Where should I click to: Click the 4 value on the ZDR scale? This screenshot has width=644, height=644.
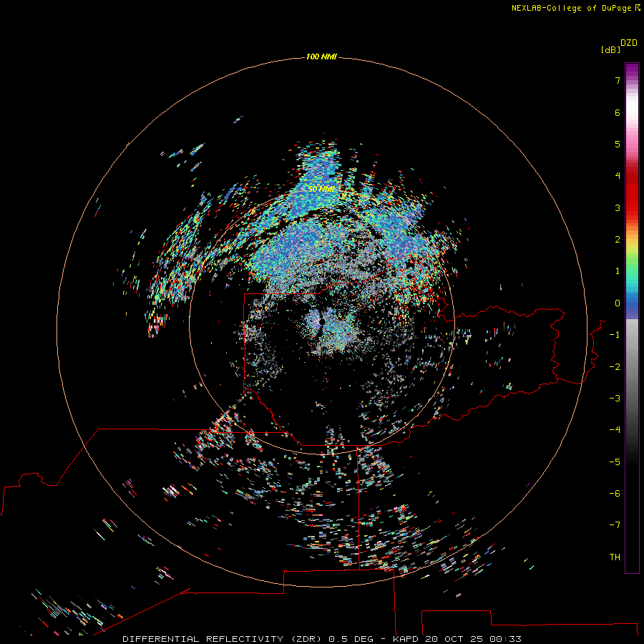(618, 176)
